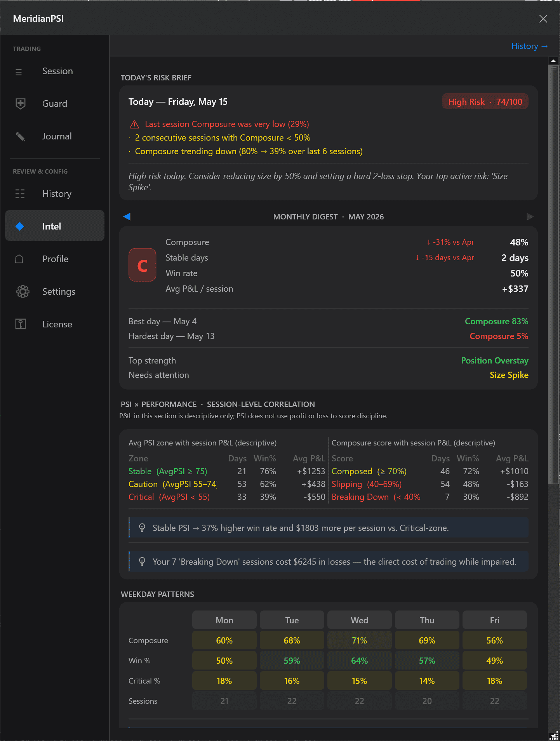Click Composure 5% hardest day value
This screenshot has height=741, width=560.
[x=499, y=336]
